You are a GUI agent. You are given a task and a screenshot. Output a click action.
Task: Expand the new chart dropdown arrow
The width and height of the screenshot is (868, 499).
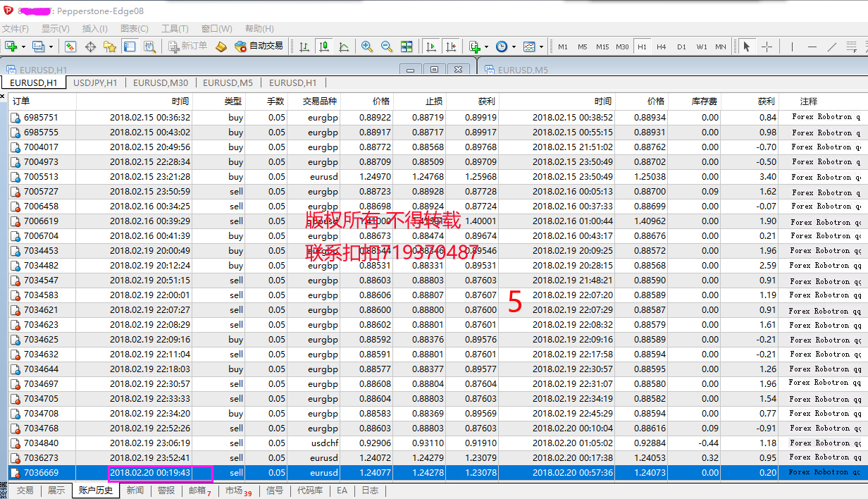pos(23,47)
